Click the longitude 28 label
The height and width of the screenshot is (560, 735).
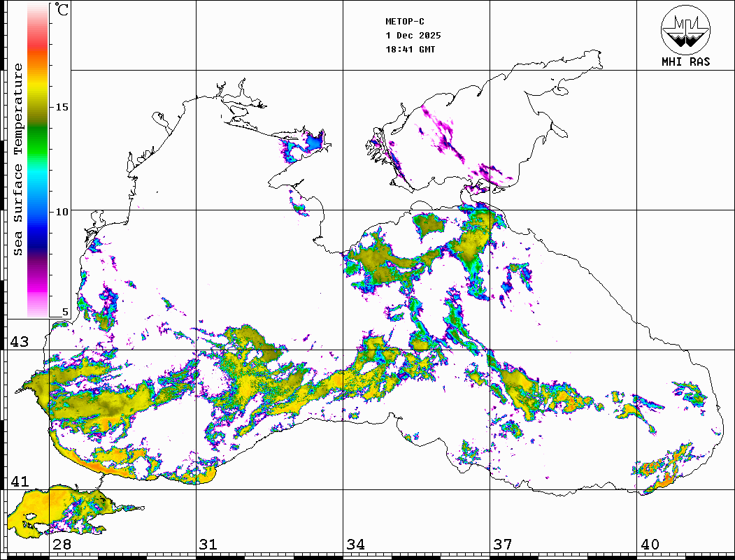[62, 545]
